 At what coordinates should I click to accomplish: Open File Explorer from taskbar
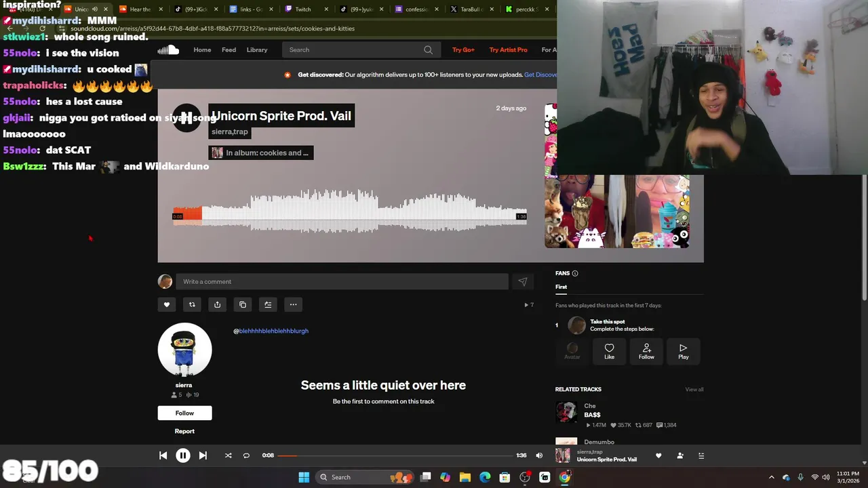465,477
